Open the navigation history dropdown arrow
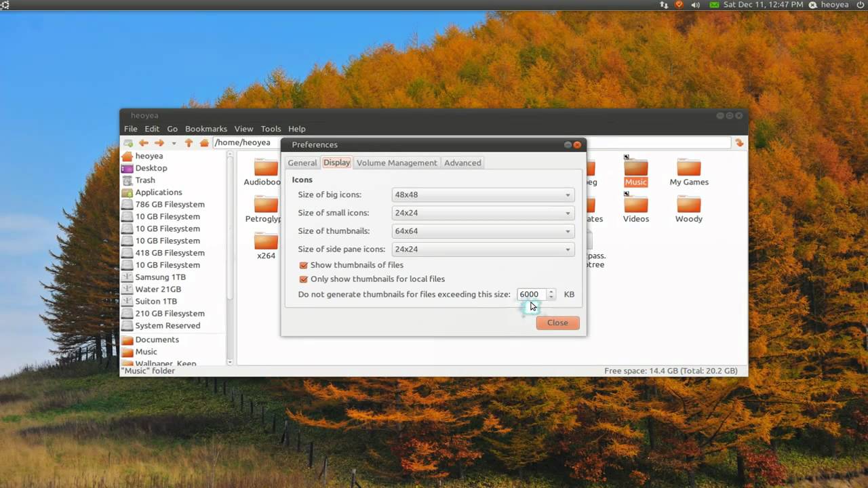Viewport: 868px width, 488px height. coord(174,143)
